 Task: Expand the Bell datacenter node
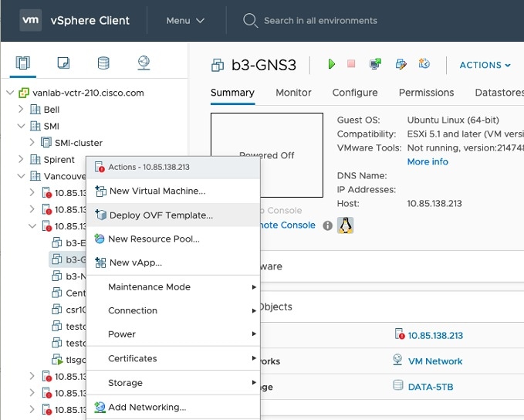pos(21,109)
